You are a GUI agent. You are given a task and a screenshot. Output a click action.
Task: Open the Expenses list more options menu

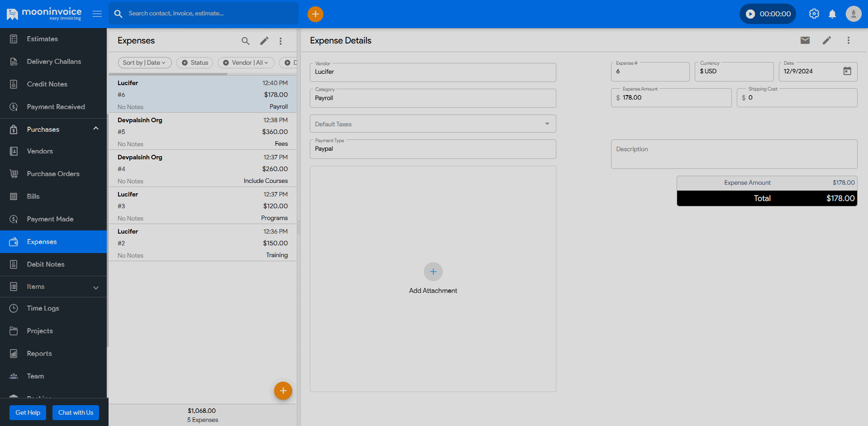tap(280, 41)
